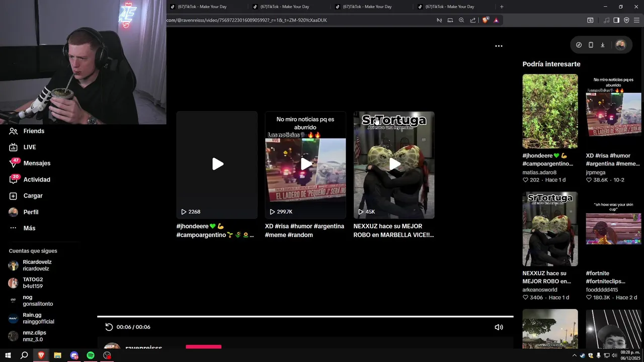Open nog gonsalitonto account
The width and height of the screenshot is (644, 362).
[31, 301]
